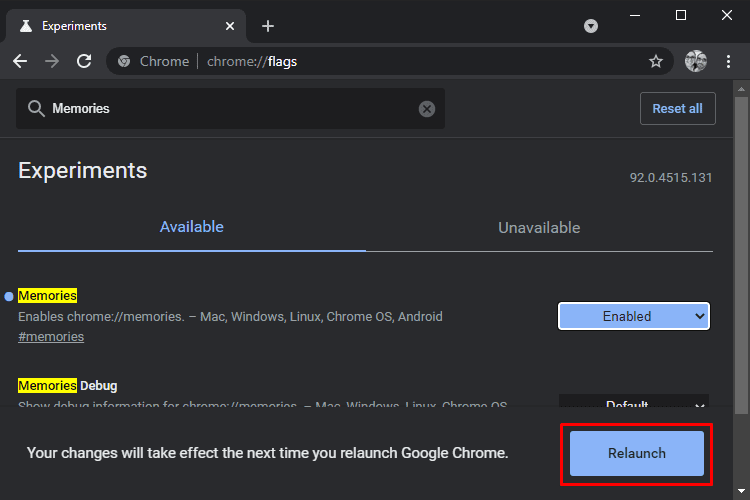Switch to the Unavailable tab
The image size is (750, 500).
[x=539, y=228]
